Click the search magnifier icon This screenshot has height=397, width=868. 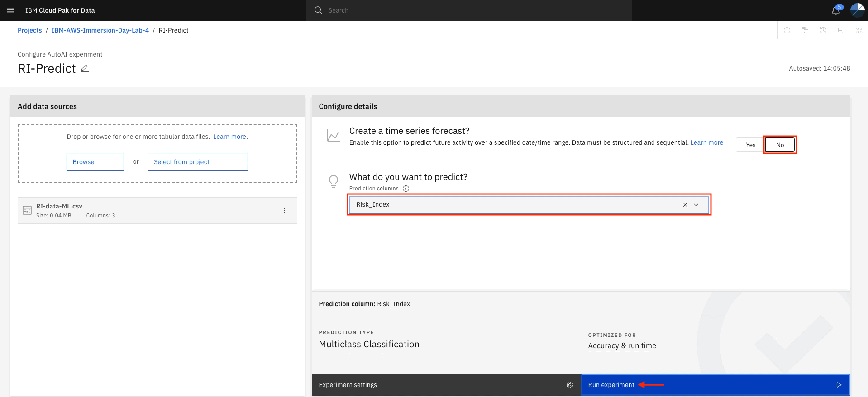[x=319, y=10]
